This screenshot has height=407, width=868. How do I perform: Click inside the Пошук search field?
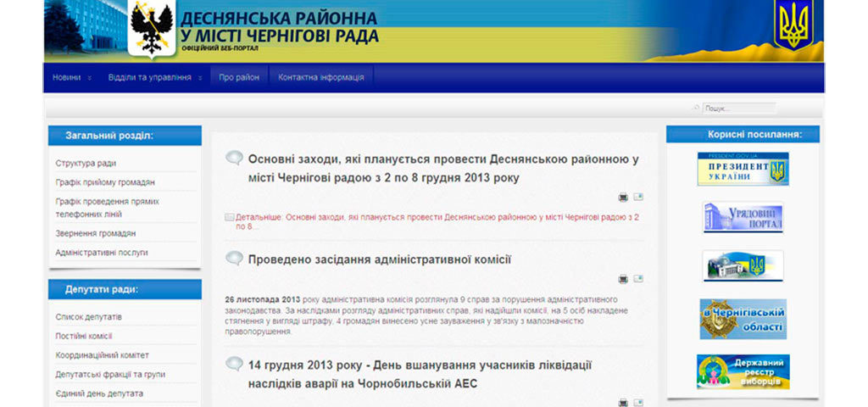[739, 109]
